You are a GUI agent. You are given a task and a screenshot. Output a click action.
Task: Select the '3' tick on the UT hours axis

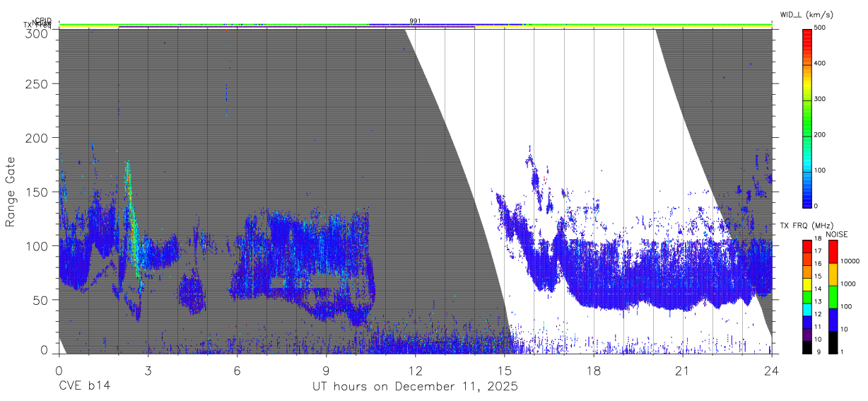148,371
